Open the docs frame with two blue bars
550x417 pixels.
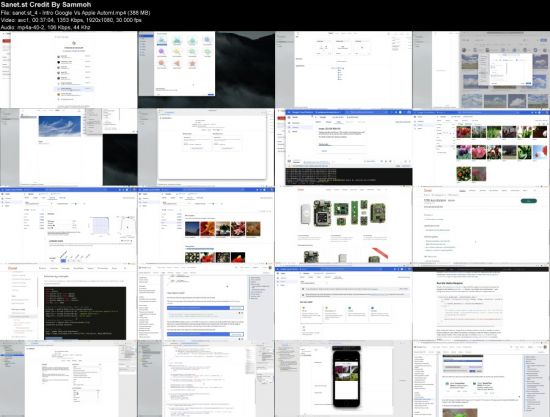click(206, 302)
